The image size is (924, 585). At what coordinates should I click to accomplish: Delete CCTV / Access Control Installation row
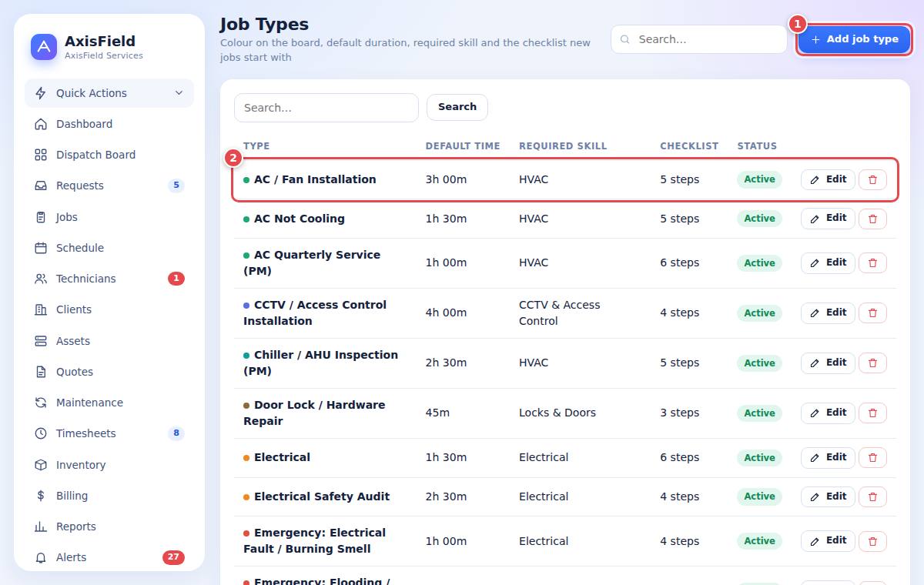click(x=872, y=313)
